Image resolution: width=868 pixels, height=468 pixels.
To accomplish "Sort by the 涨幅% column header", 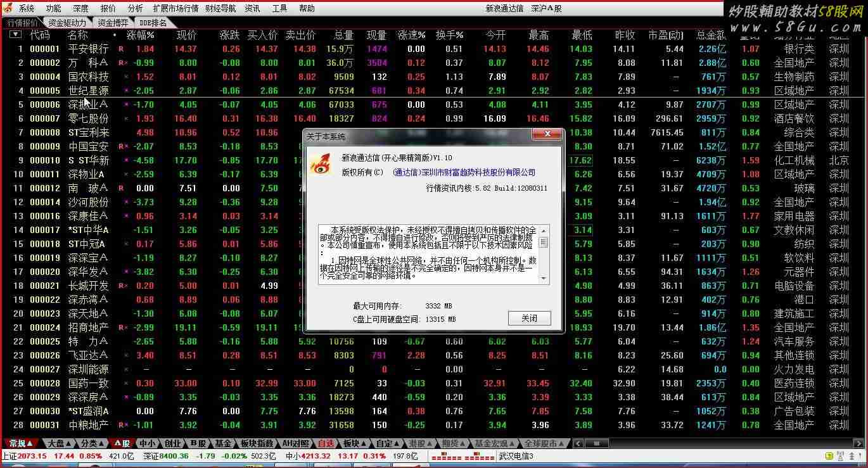I will [140, 35].
